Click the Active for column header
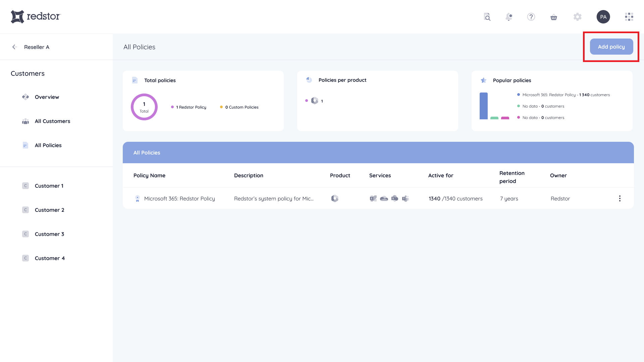The height and width of the screenshot is (362, 644). (440, 175)
